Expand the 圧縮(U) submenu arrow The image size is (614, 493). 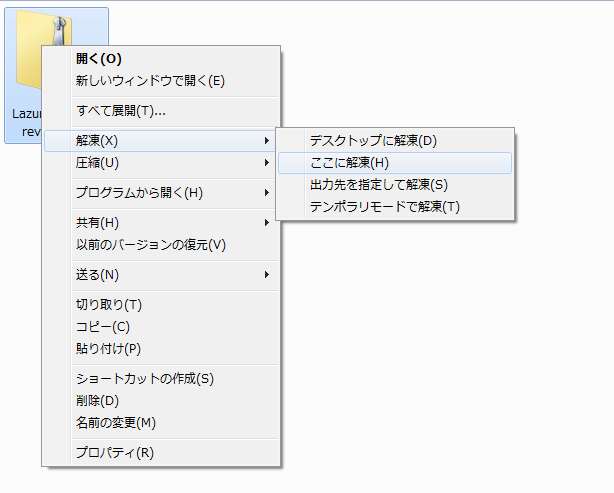(267, 163)
